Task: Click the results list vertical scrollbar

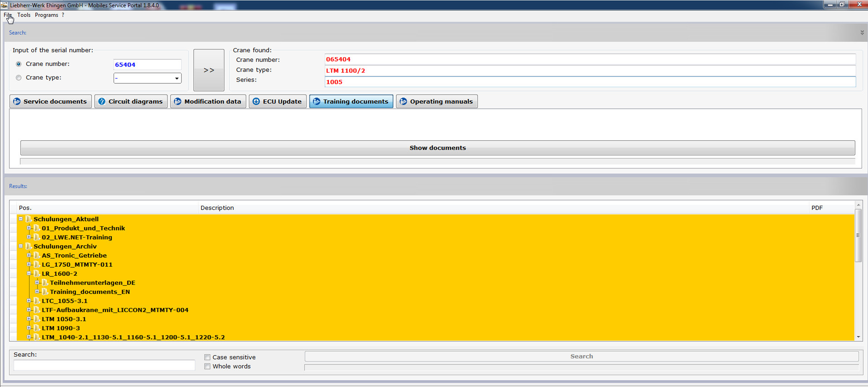Action: [858, 271]
